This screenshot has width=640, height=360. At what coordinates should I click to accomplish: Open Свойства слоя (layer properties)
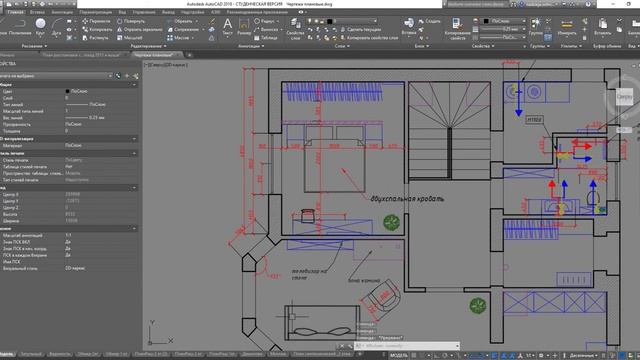295,29
